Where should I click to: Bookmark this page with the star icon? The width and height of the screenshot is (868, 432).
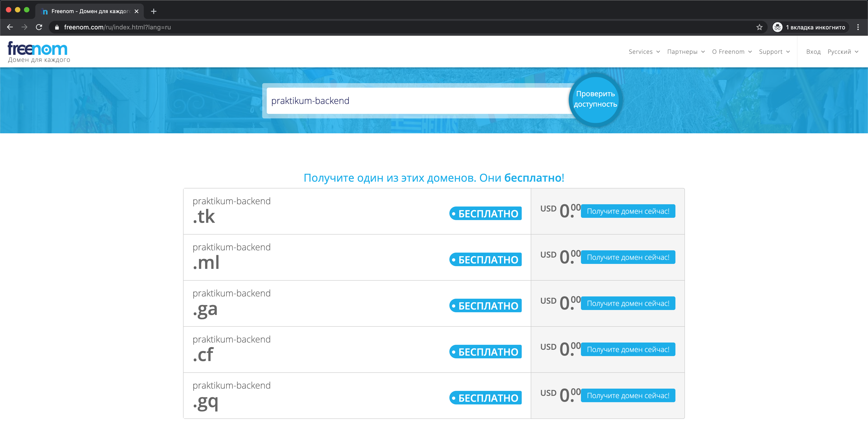click(759, 27)
